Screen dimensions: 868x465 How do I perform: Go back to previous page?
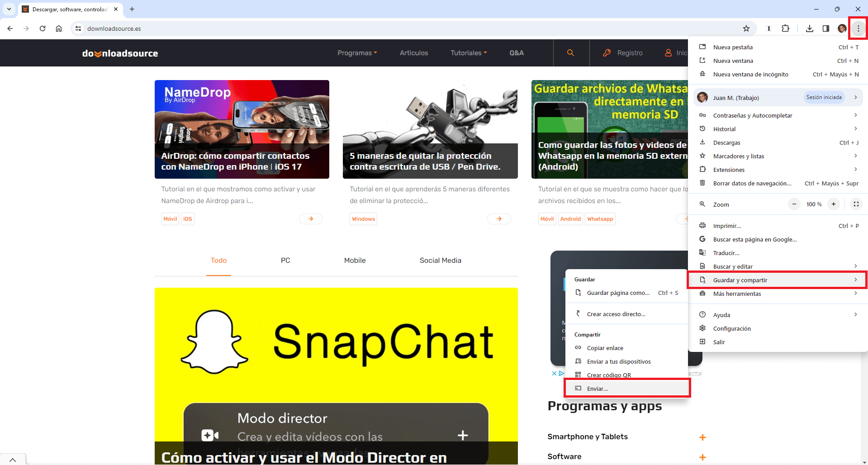pyautogui.click(x=10, y=28)
